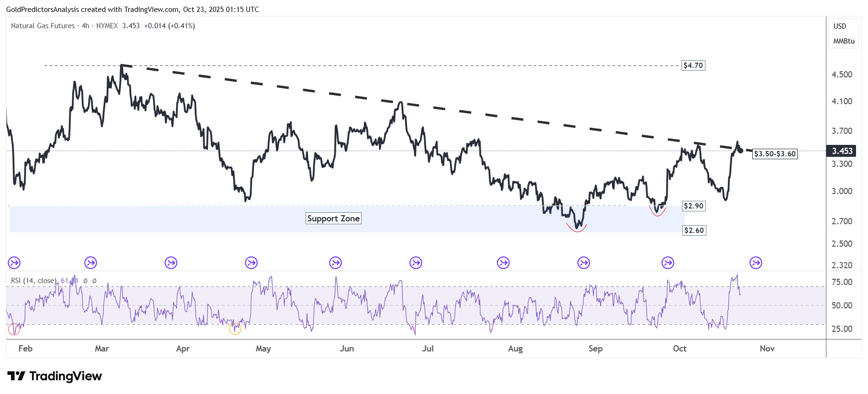Click the current price tag 3.453
The image size is (868, 394).
(x=842, y=151)
